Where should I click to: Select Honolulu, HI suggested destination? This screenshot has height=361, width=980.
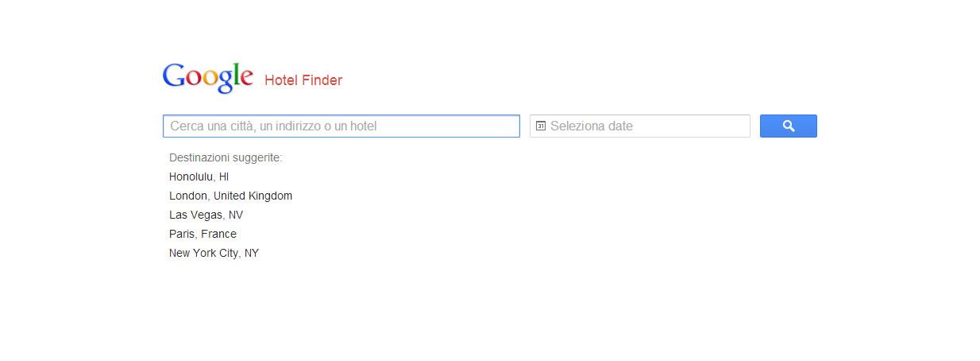coord(199,177)
